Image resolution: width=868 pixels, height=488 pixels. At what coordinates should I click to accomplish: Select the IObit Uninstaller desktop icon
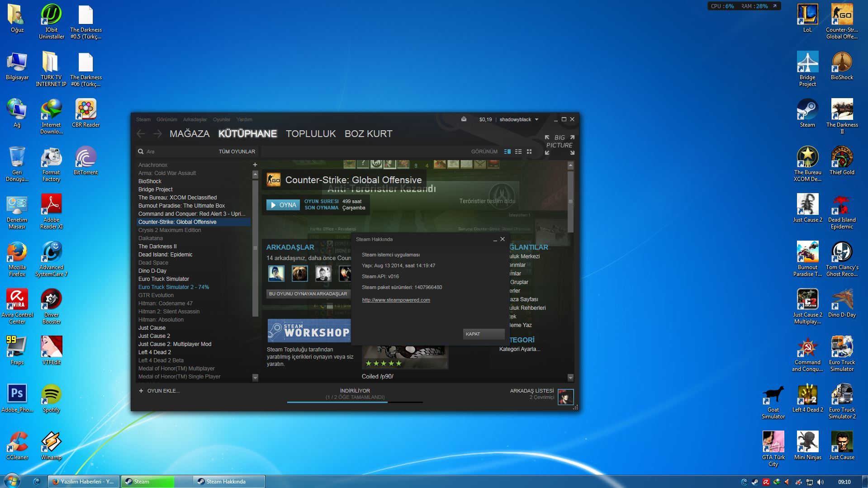pos(51,22)
